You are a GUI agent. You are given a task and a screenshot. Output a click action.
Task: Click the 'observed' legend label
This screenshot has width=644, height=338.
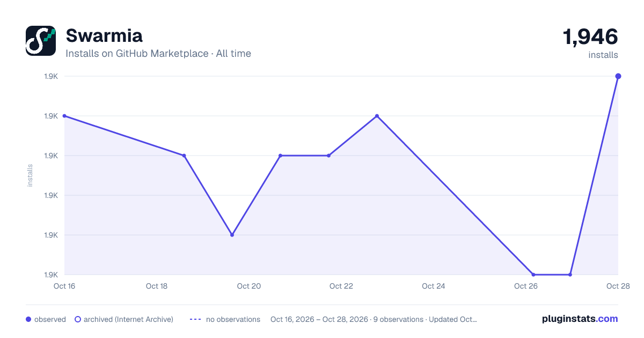[50, 319]
